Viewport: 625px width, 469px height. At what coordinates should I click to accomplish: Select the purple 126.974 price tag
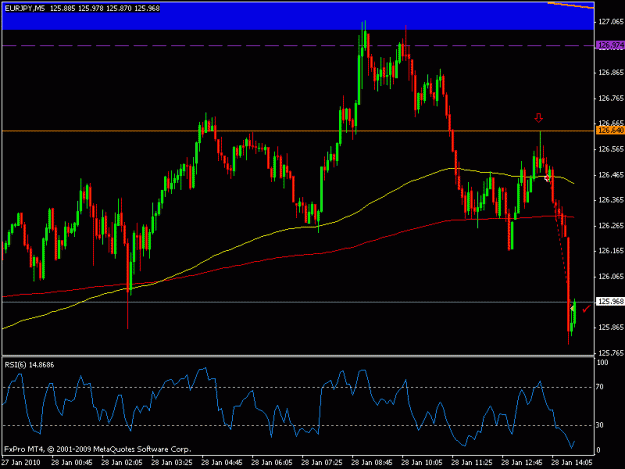[x=610, y=45]
